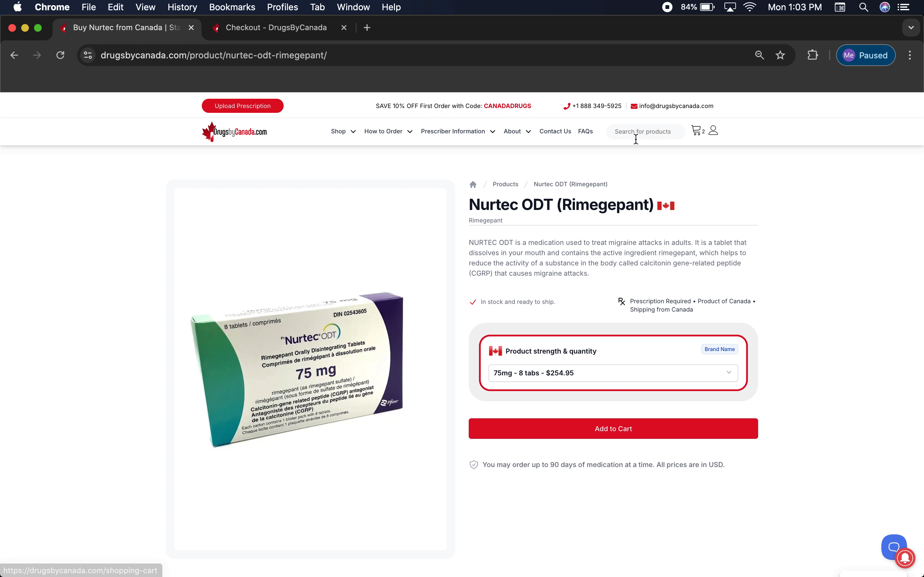Open the Chrome extensions puzzle icon
This screenshot has width=924, height=577.
pyautogui.click(x=812, y=55)
